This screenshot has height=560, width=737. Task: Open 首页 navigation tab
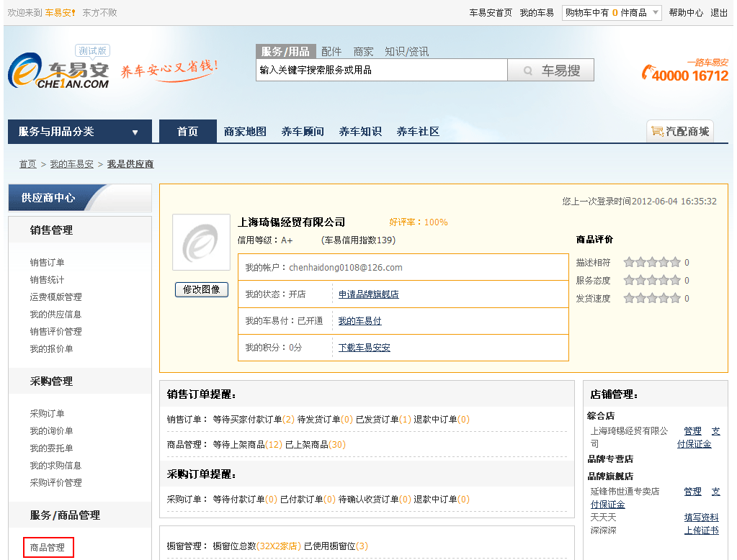point(188,132)
